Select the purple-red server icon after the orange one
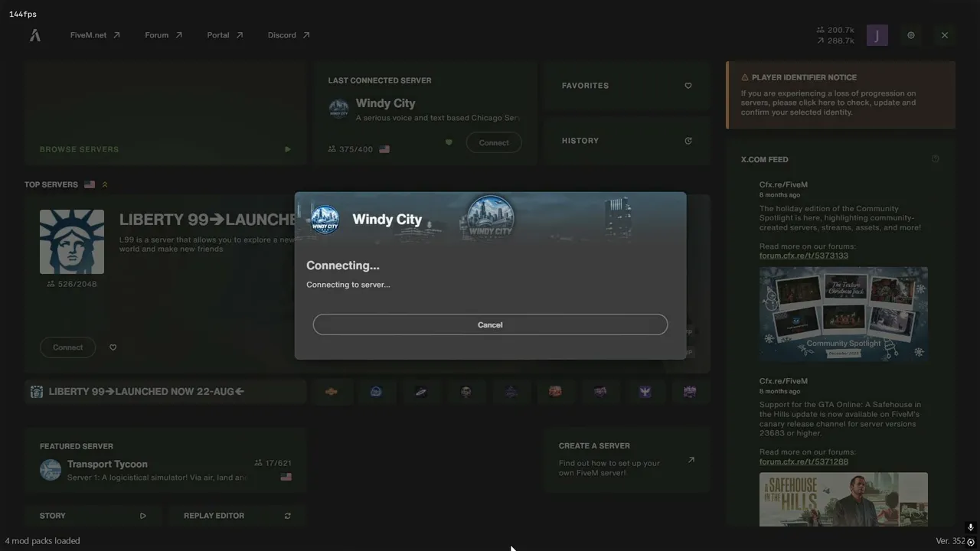Image resolution: width=980 pixels, height=551 pixels. (x=600, y=392)
